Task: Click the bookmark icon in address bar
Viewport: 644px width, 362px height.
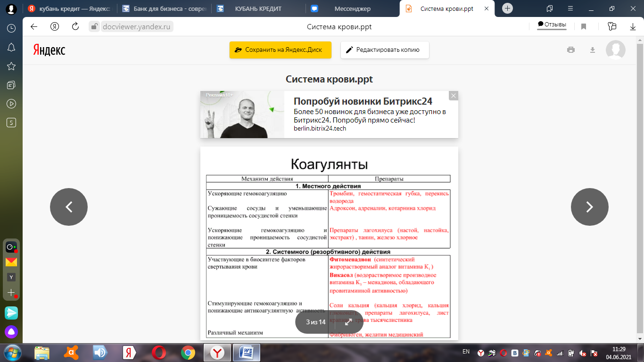Action: (x=584, y=27)
